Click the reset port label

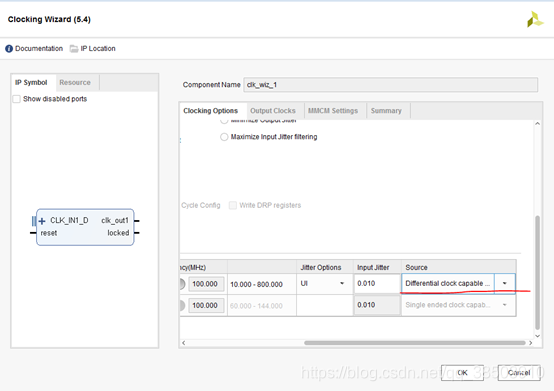click(49, 233)
